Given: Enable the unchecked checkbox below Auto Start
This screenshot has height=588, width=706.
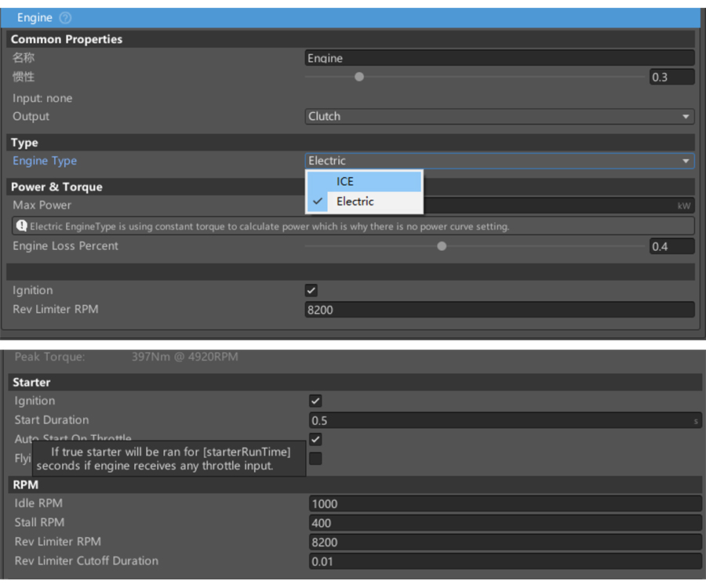Looking at the screenshot, I should coord(316,458).
